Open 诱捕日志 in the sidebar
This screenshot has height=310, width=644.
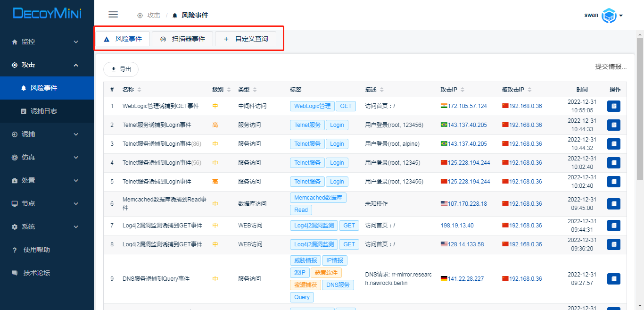[43, 111]
